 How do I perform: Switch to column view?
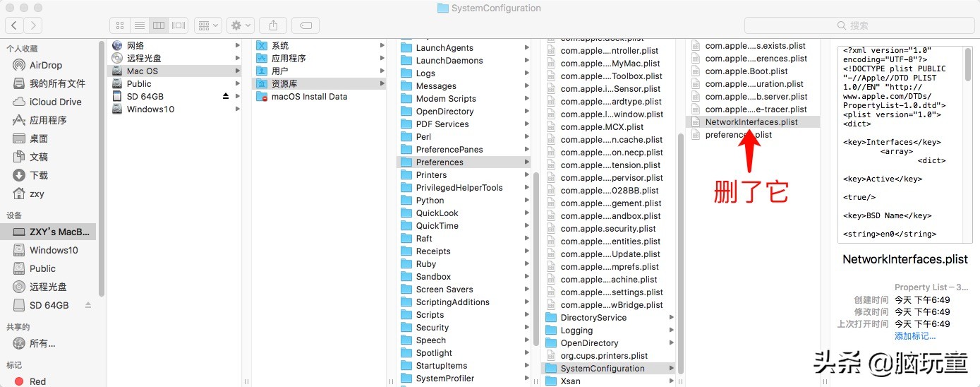159,25
